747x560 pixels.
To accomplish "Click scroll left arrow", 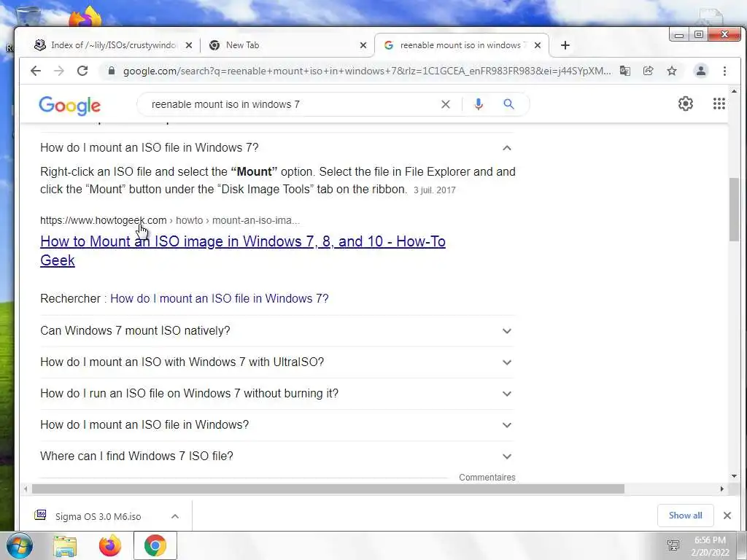I will (26, 489).
